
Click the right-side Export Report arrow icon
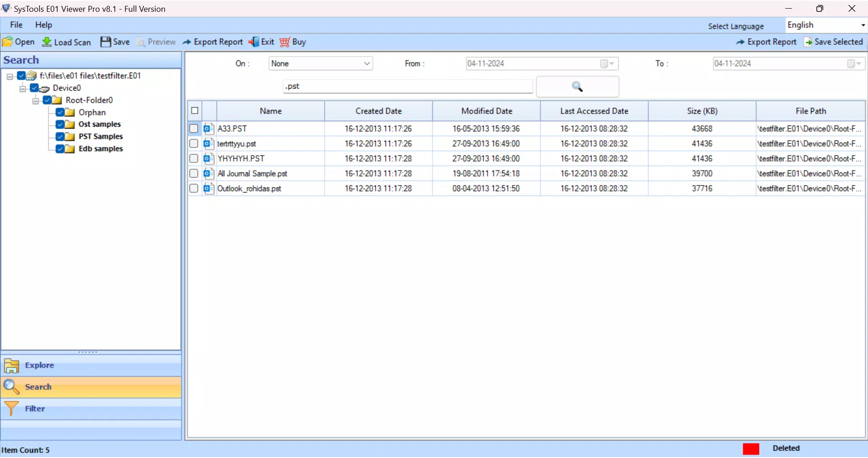click(740, 42)
